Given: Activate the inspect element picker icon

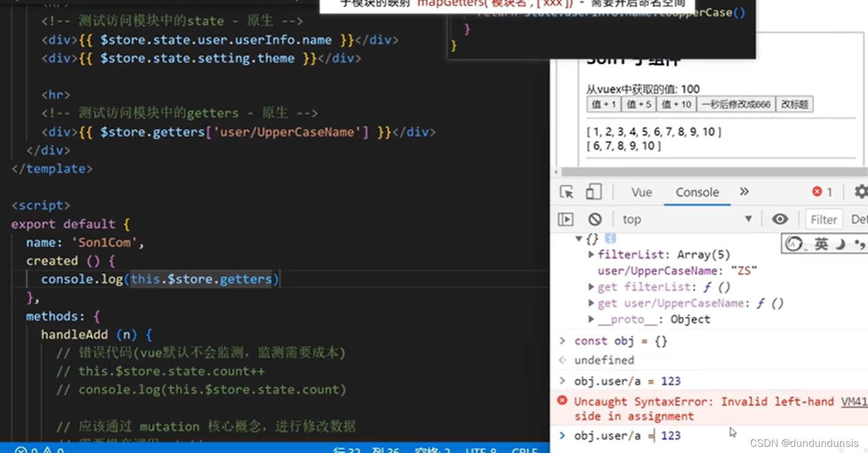Looking at the screenshot, I should tap(566, 192).
